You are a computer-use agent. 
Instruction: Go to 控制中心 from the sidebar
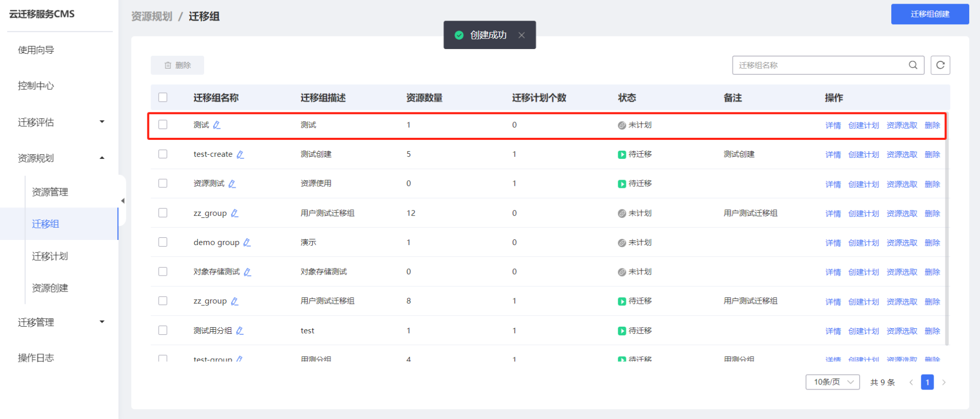pos(36,86)
